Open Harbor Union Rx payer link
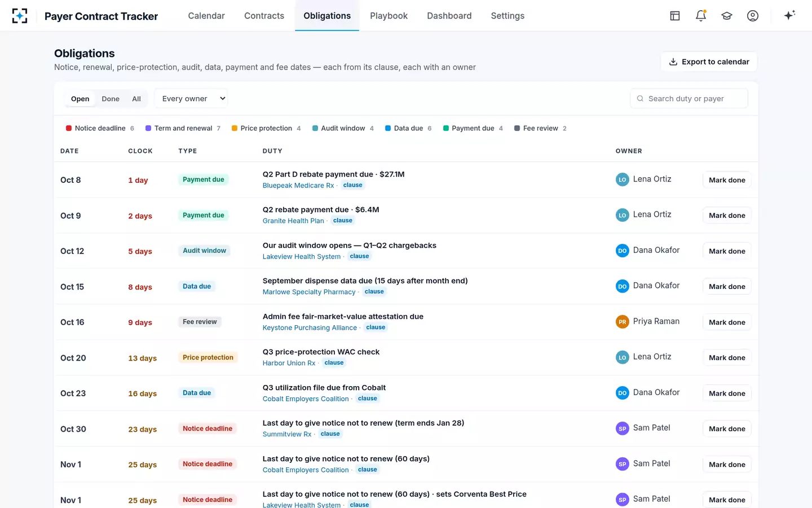 289,363
